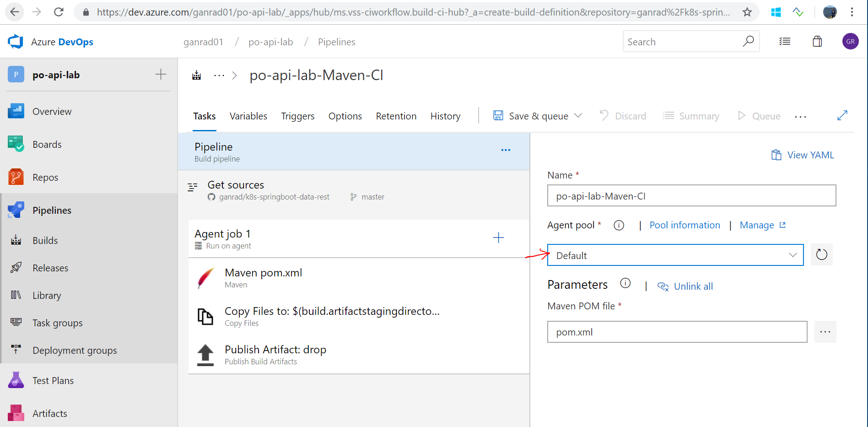Image resolution: width=868 pixels, height=427 pixels.
Task: Refresh the agent pool list
Action: click(x=822, y=254)
